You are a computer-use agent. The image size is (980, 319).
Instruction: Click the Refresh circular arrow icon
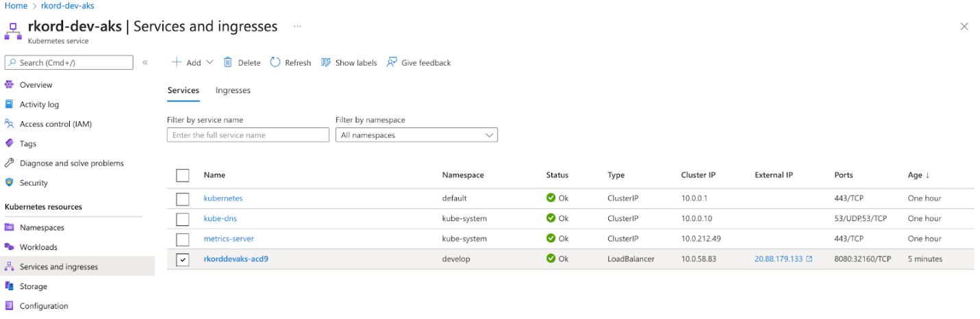275,62
